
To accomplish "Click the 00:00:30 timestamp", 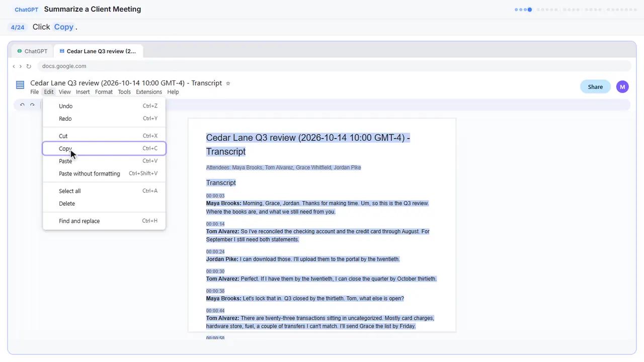I will (x=215, y=271).
